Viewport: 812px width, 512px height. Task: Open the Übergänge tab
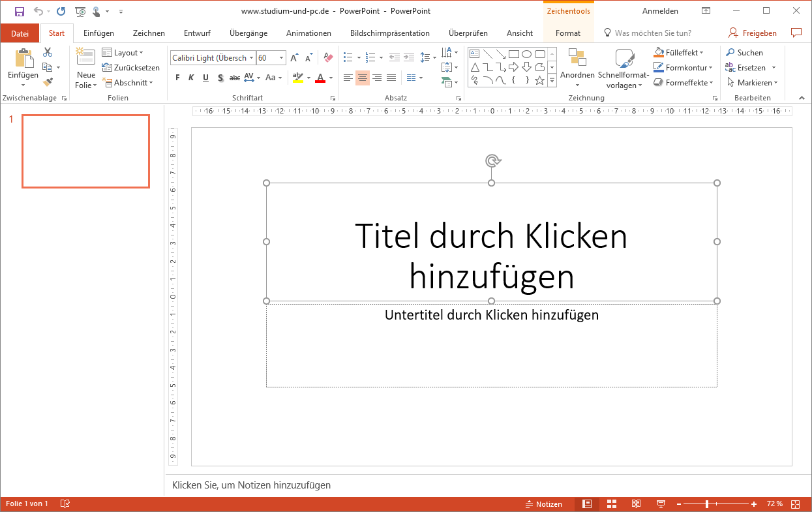pos(248,33)
